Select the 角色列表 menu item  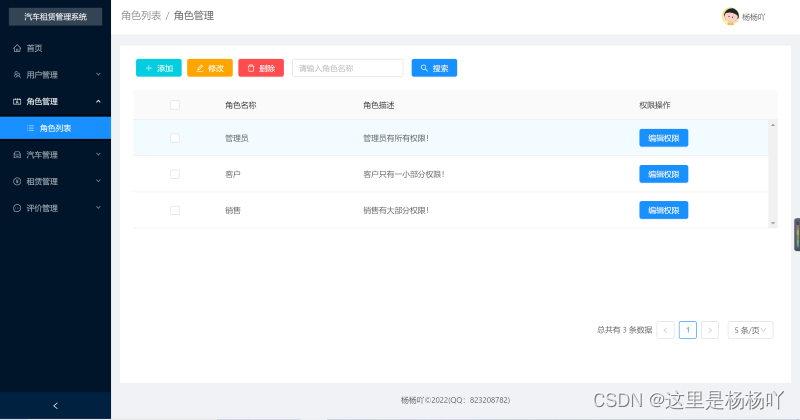56,128
